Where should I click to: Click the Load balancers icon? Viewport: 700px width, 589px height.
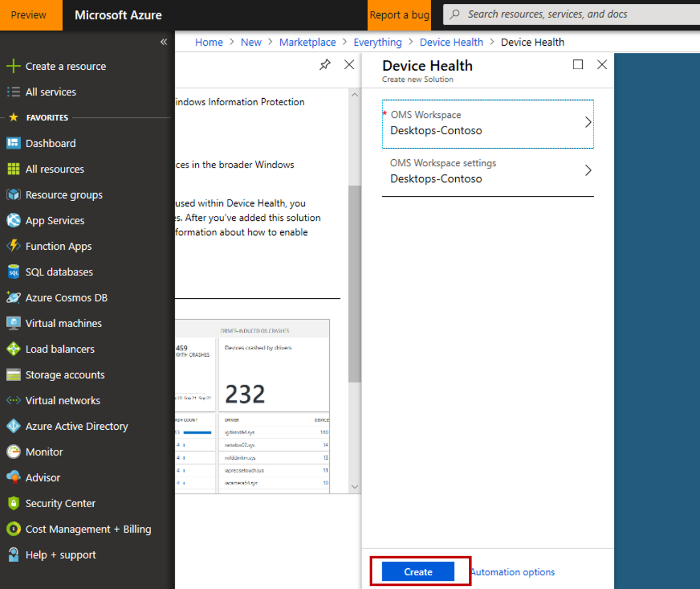[x=13, y=349]
